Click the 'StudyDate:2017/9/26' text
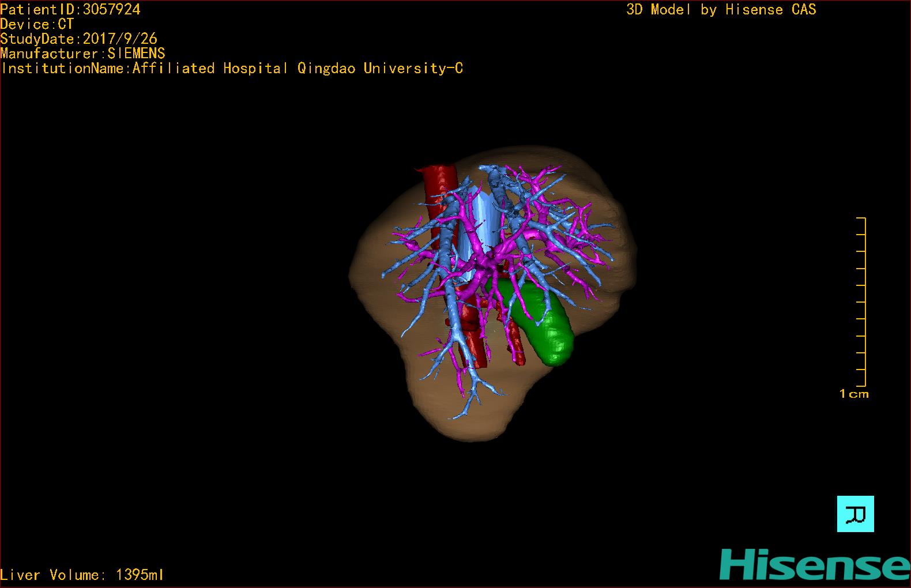The width and height of the screenshot is (911, 588). coord(78,39)
